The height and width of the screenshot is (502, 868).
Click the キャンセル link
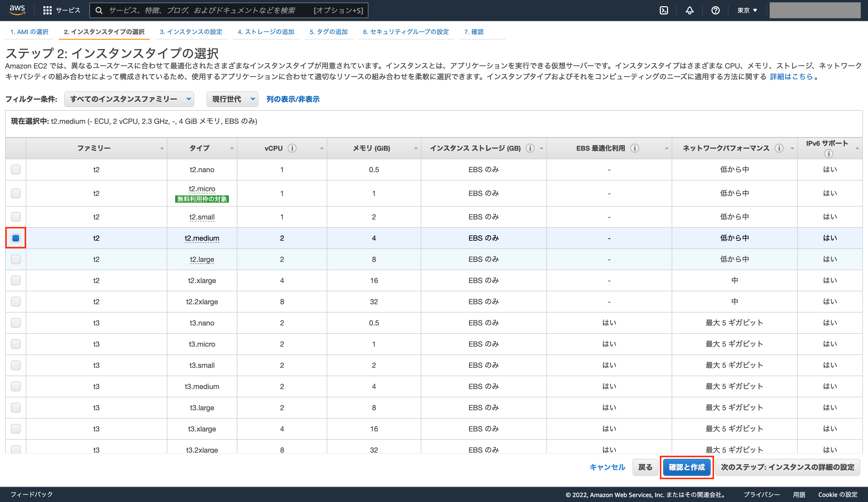[x=607, y=467]
